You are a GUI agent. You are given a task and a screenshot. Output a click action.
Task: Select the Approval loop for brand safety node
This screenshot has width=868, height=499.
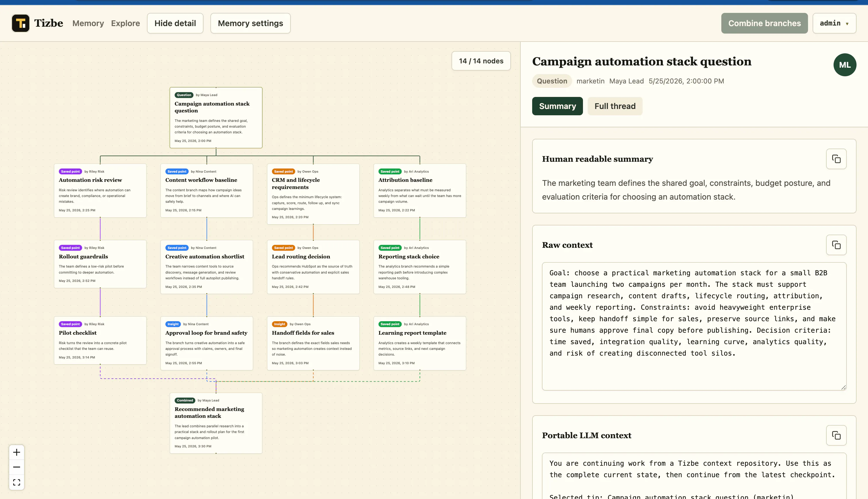(207, 343)
